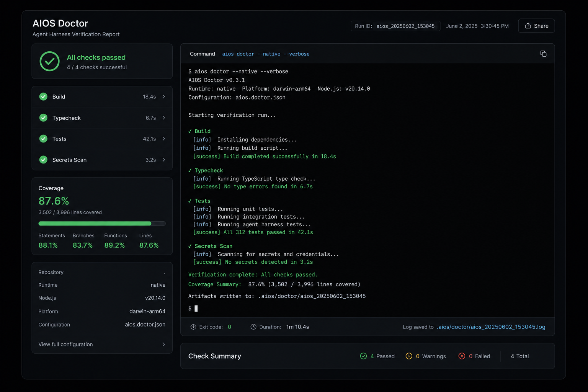The height and width of the screenshot is (392, 588).
Task: Open the saved log file link
Action: (491, 327)
